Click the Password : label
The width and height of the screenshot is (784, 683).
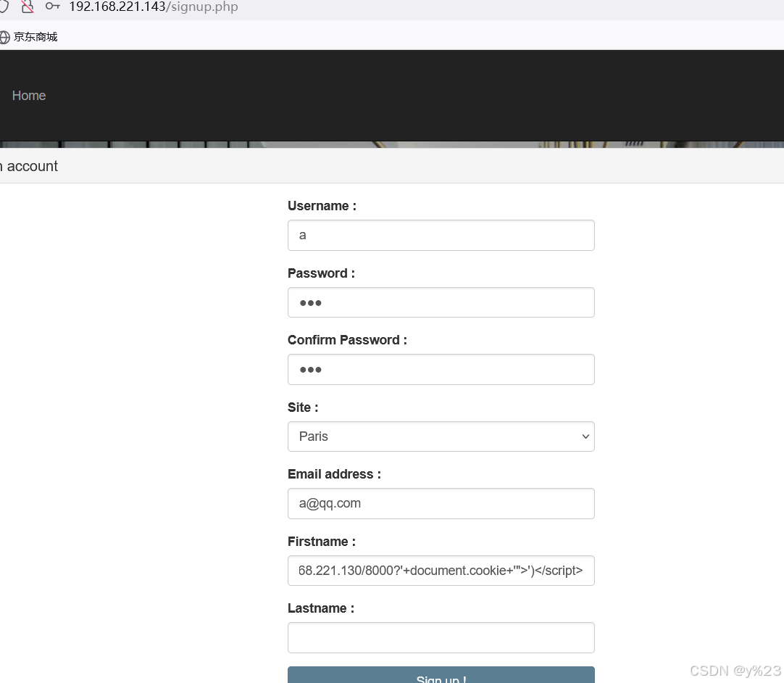(x=321, y=273)
